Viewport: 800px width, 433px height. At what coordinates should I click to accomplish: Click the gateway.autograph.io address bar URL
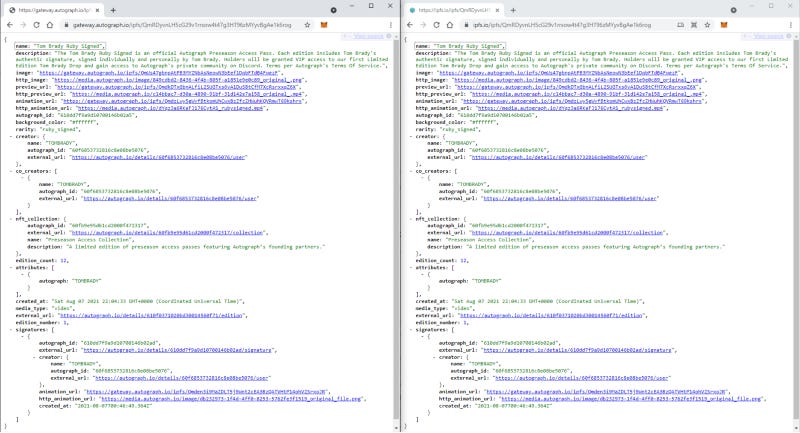182,24
